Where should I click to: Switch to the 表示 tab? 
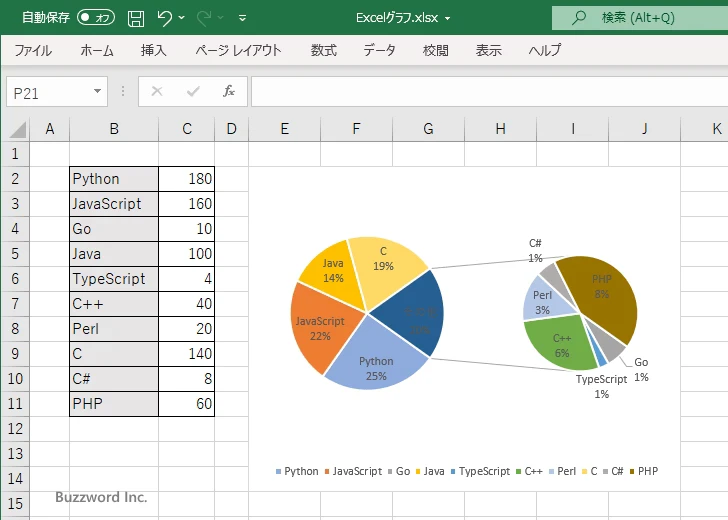click(488, 50)
